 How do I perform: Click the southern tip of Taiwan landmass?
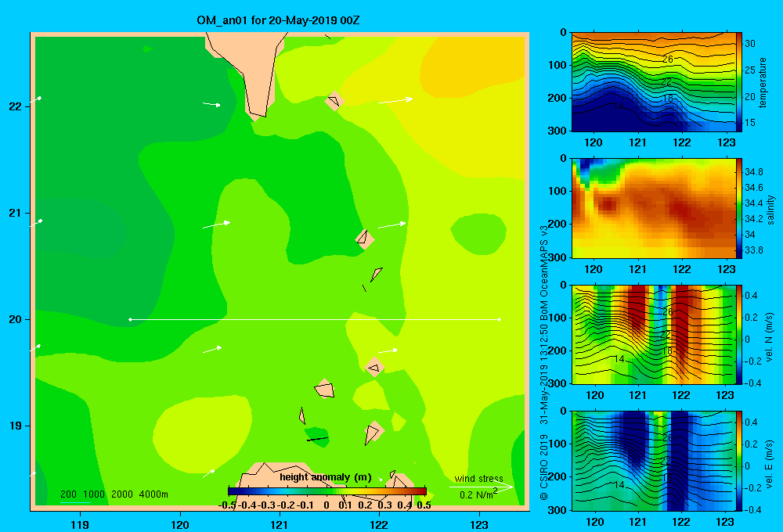click(257, 117)
